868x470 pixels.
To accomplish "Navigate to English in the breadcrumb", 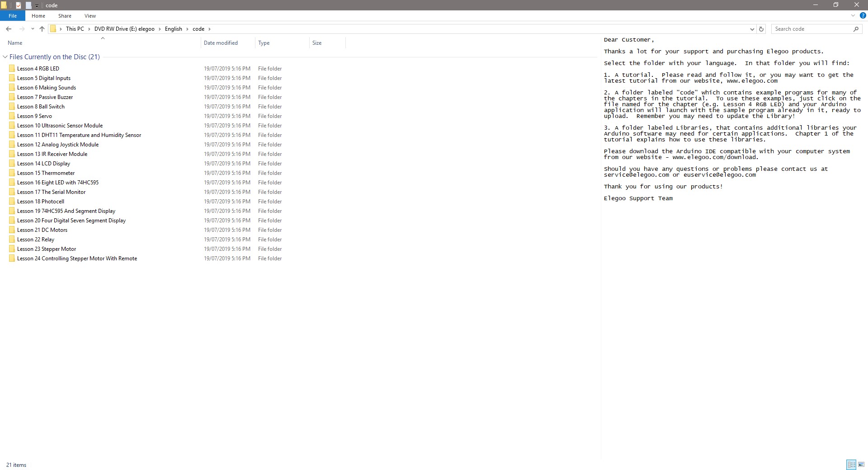I will click(x=173, y=29).
